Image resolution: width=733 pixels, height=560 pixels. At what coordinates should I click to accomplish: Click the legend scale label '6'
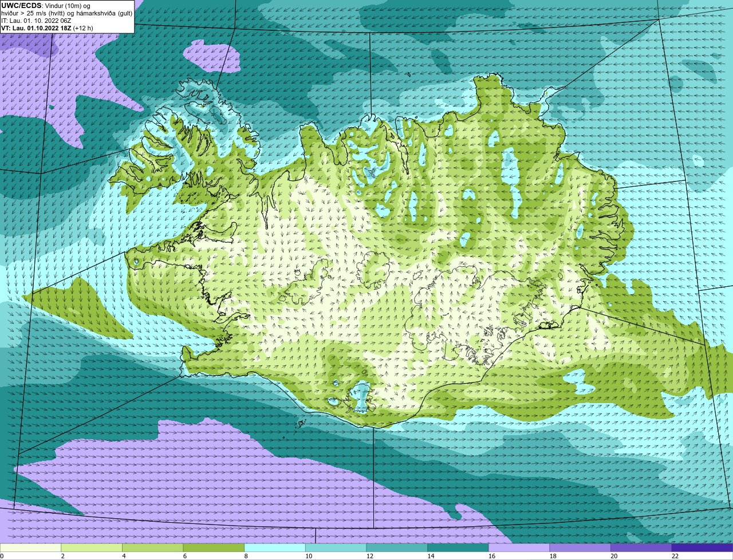pos(185,556)
